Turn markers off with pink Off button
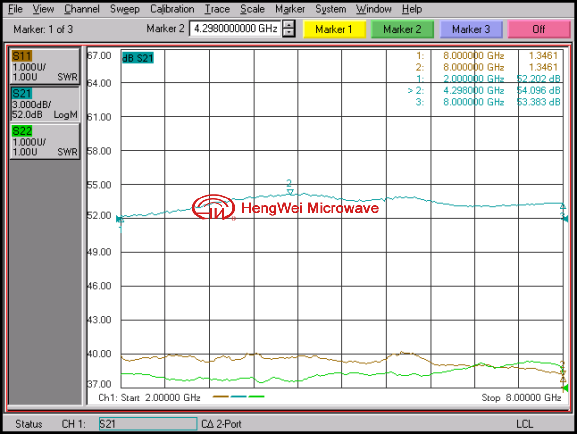This screenshot has height=434, width=577. pos(539,29)
